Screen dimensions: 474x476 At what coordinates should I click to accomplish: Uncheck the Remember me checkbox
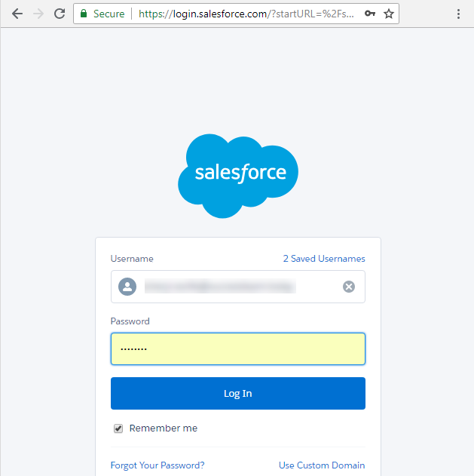click(118, 428)
